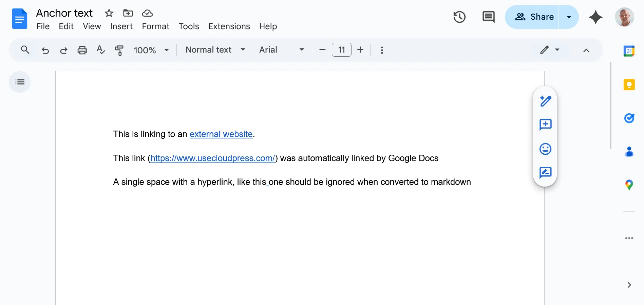Open the usecloudpress.com link
Screen dimensions: 644x305
click(x=212, y=158)
